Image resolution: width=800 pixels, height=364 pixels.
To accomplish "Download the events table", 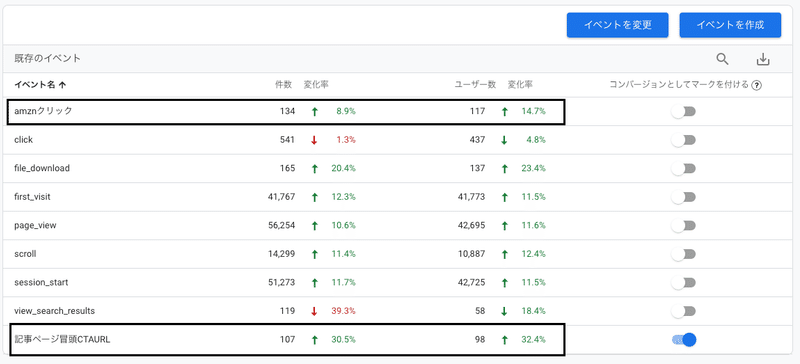I will tap(762, 59).
